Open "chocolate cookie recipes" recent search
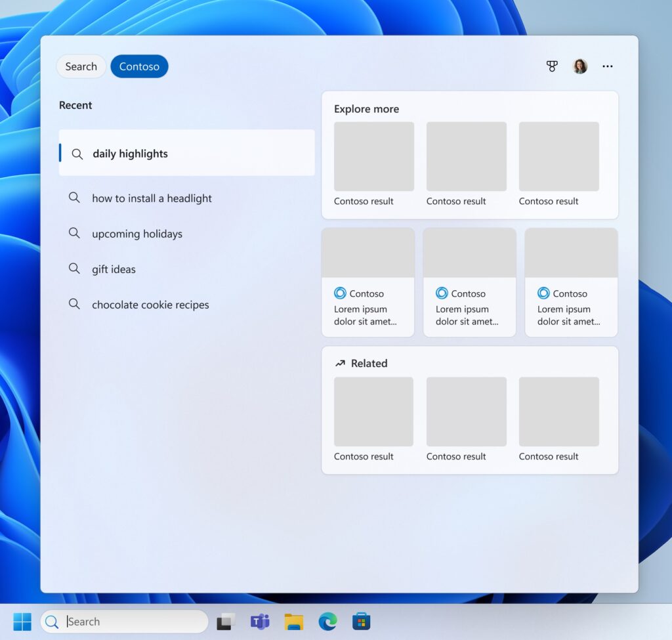The height and width of the screenshot is (640, 672). tap(150, 305)
